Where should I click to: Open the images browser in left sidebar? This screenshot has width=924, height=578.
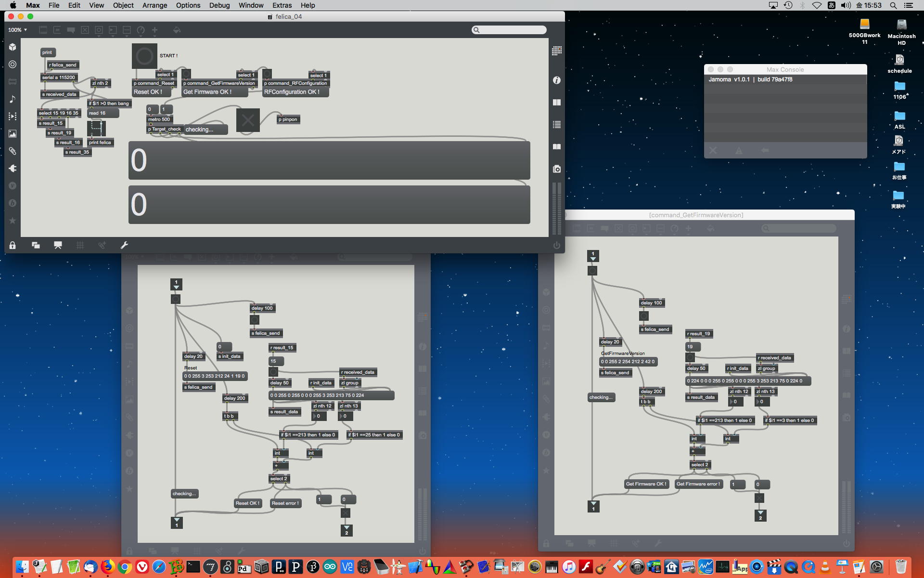coord(13,134)
